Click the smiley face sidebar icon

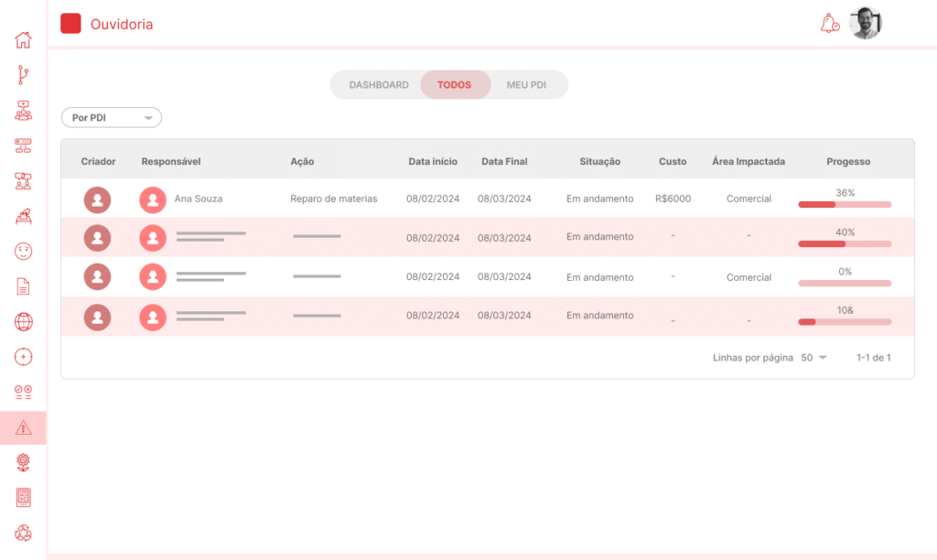(x=23, y=251)
